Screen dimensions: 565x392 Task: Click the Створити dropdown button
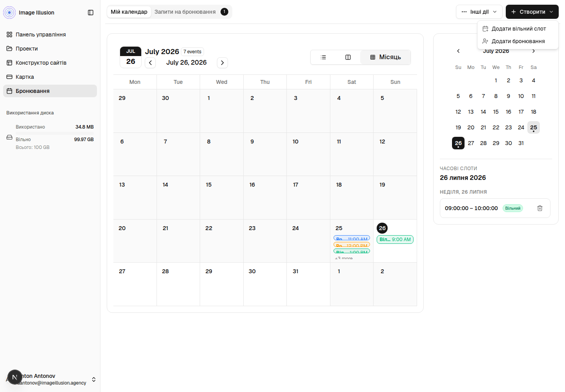pos(532,12)
